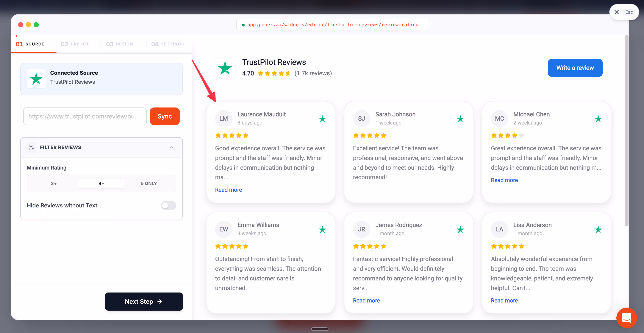Read more of Laurence Mauduit's review
644x333 pixels.
pyautogui.click(x=228, y=190)
